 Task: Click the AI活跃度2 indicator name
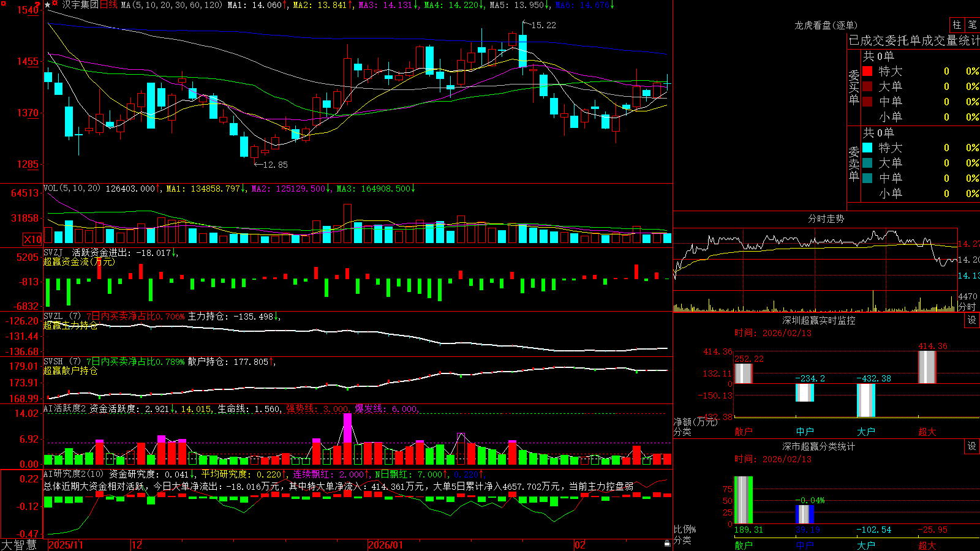(65, 408)
